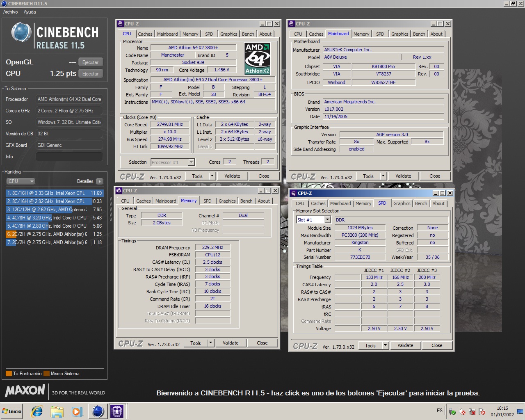Select CPU tab in CPU-Z Mainboard window
Image resolution: width=525 pixels, height=420 pixels.
pyautogui.click(x=298, y=34)
